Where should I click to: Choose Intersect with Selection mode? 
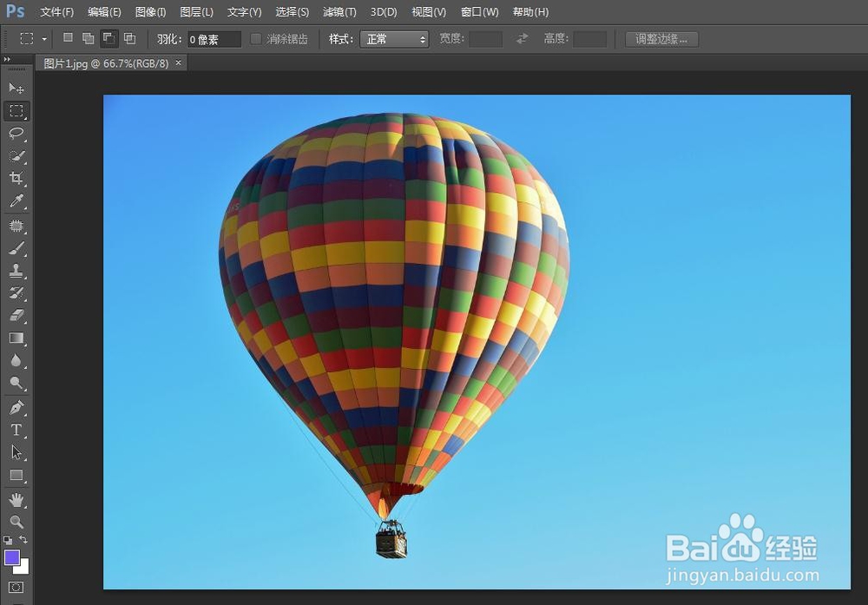[129, 38]
